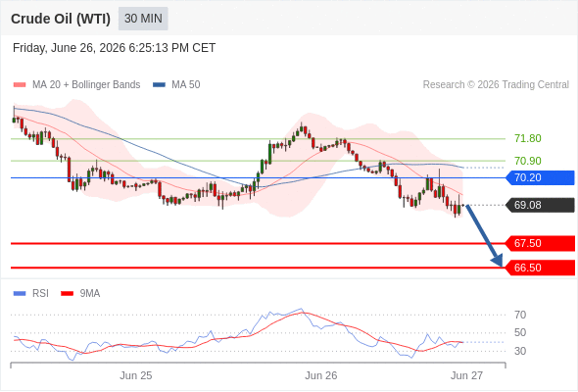Toggle the RSI legend label
This screenshot has width=578, height=392.
(40, 294)
